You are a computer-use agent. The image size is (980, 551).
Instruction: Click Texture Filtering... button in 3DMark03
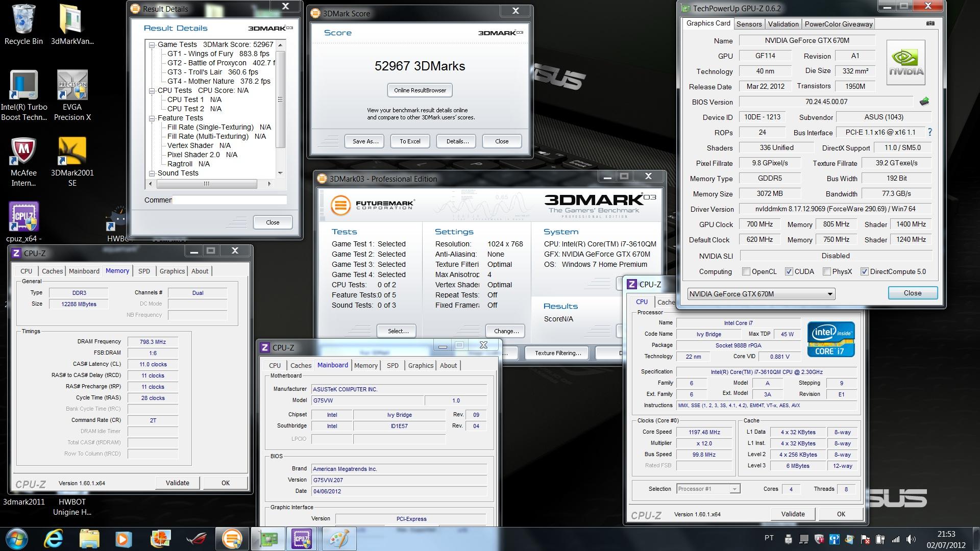[x=558, y=353]
